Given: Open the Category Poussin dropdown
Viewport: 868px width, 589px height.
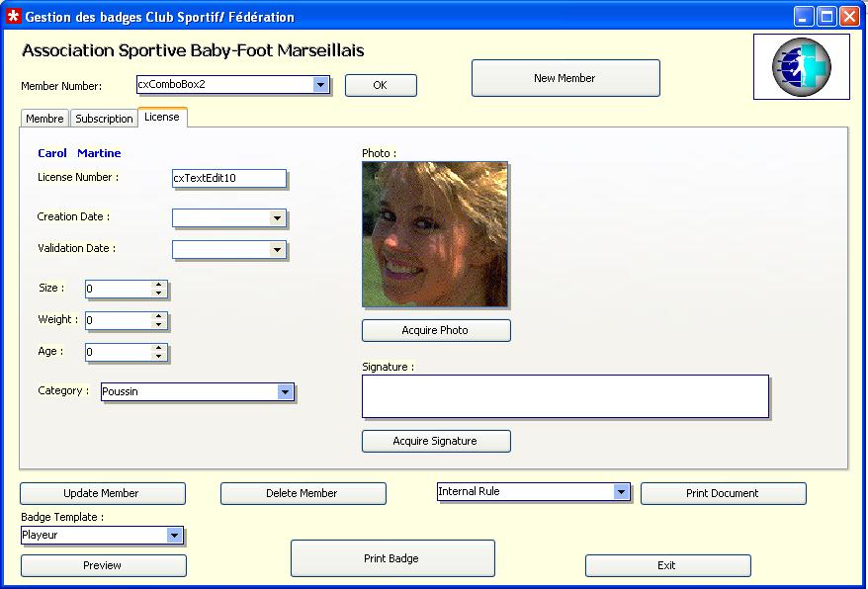Looking at the screenshot, I should pyautogui.click(x=285, y=392).
